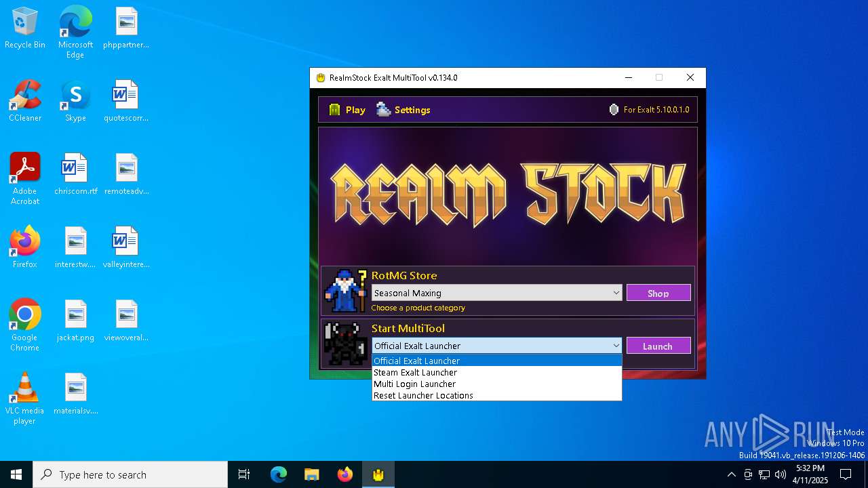Choose Reset Launcher Locations option

497,395
